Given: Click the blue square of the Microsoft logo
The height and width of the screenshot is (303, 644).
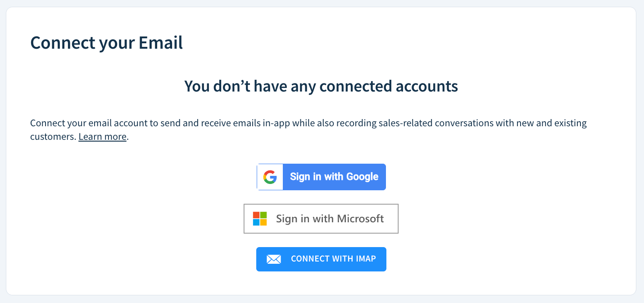Looking at the screenshot, I should pos(256,222).
